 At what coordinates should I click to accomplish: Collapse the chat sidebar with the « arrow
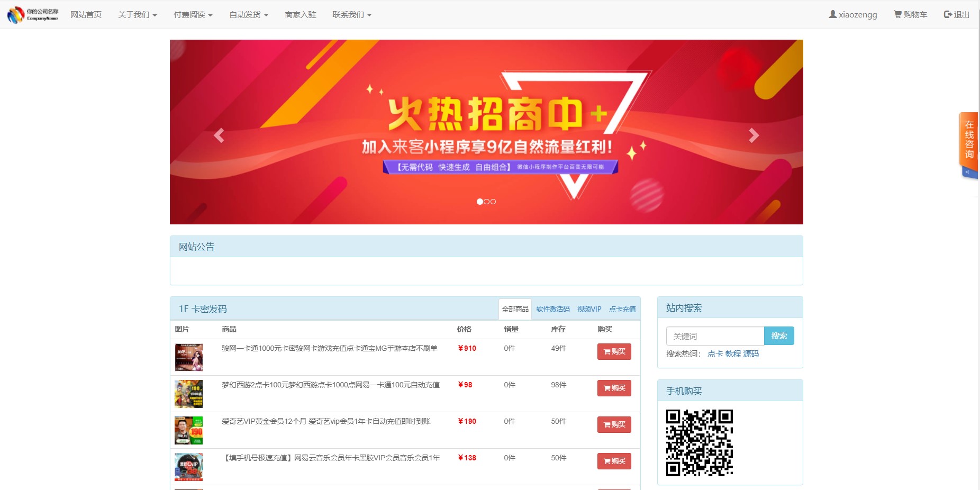pos(968,171)
